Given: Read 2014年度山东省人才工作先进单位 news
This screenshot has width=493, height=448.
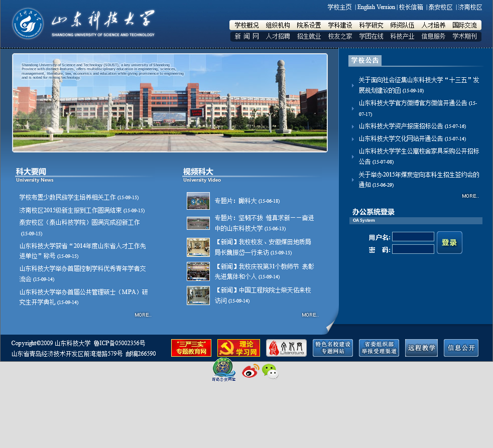Looking at the screenshot, I should coord(82,251).
